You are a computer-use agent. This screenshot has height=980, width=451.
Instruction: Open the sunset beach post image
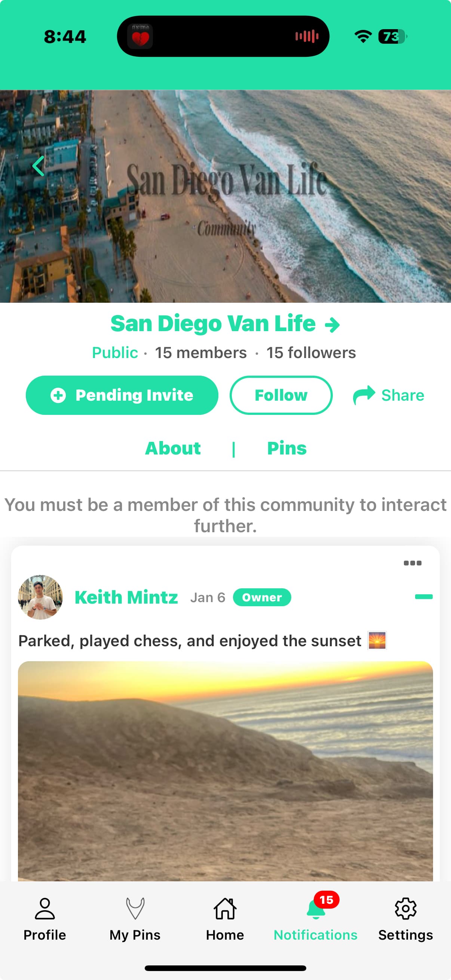225,771
